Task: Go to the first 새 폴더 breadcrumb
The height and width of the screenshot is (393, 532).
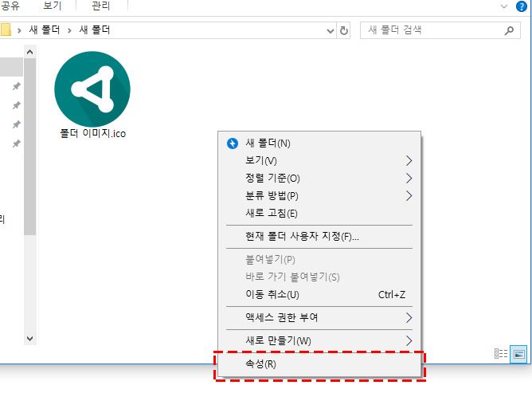Action: coord(44,29)
